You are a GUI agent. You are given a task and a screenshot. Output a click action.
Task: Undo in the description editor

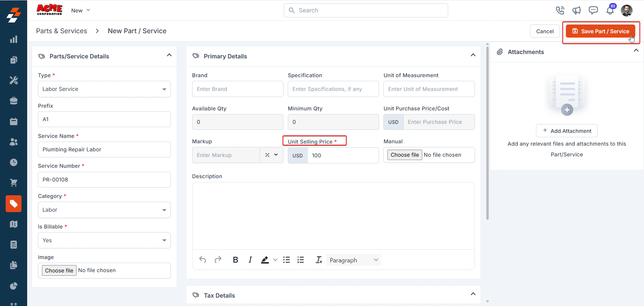click(x=203, y=260)
